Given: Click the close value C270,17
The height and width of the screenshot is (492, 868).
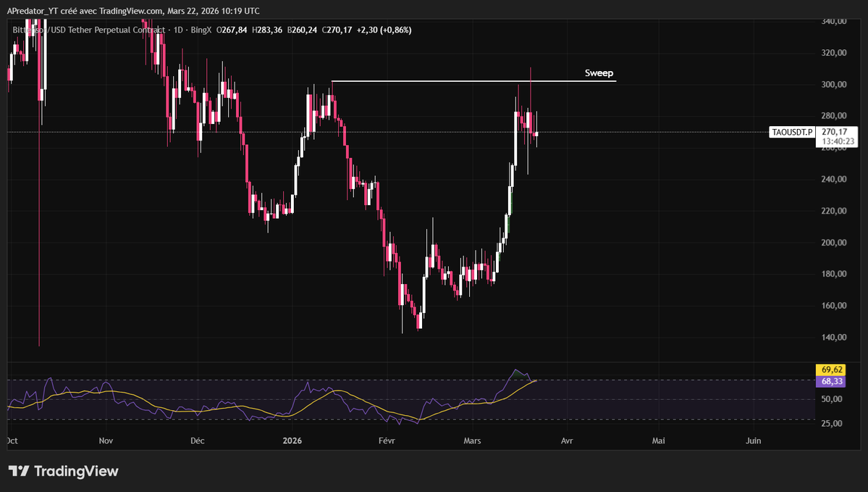Looking at the screenshot, I should coord(337,30).
